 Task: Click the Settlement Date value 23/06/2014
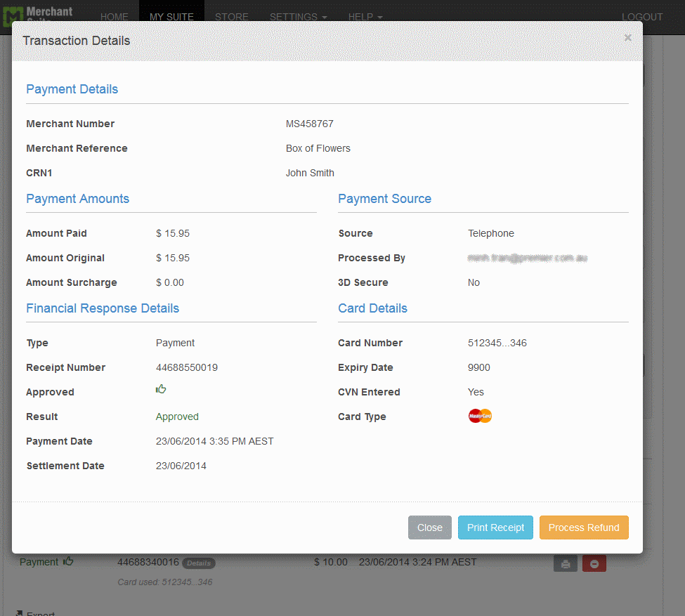pos(181,466)
